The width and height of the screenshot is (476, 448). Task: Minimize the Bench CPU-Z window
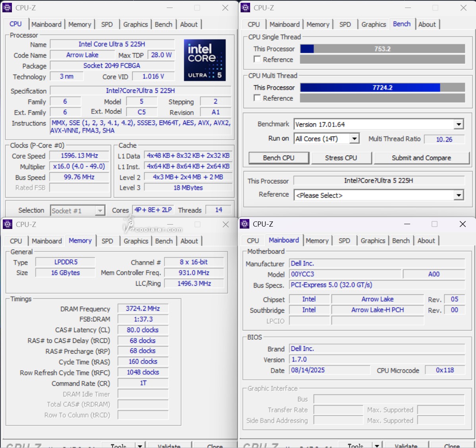point(408,8)
